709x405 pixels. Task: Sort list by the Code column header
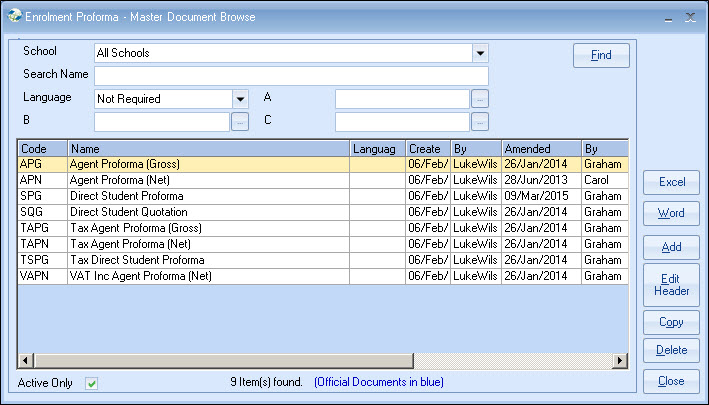point(42,149)
